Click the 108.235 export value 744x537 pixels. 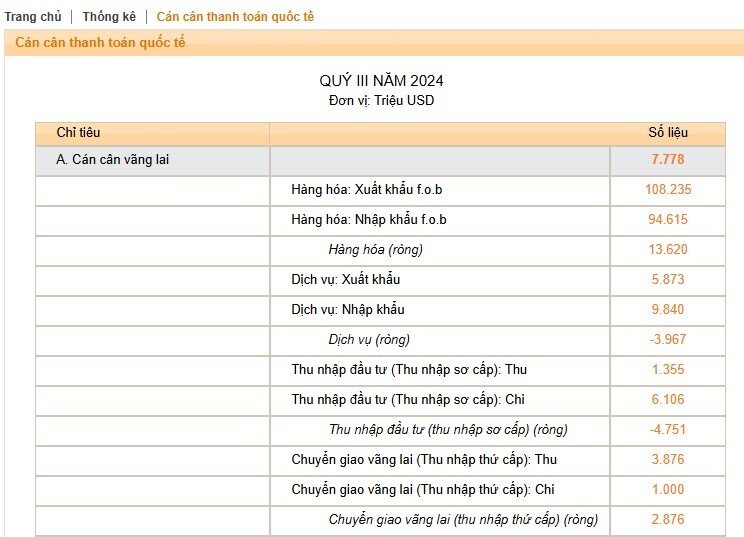point(668,189)
